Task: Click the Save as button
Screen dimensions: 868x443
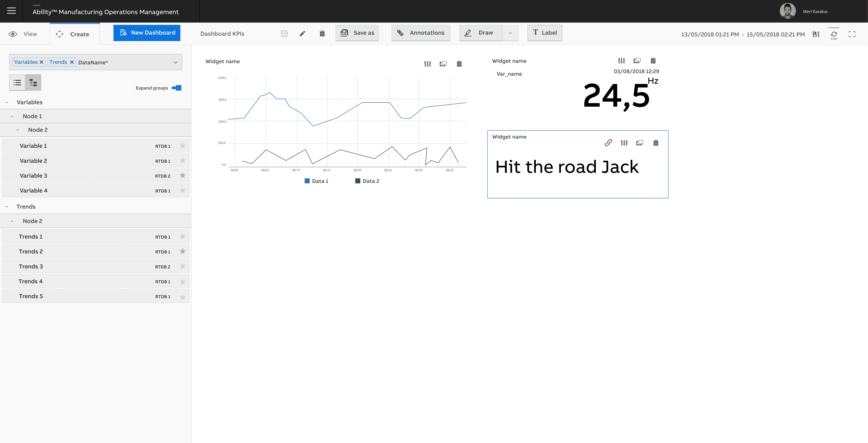Action: click(x=357, y=33)
